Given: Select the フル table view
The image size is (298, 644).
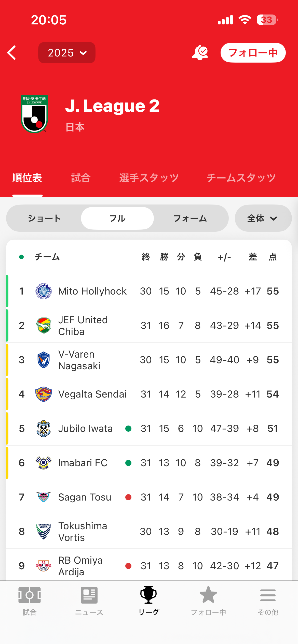Looking at the screenshot, I should 117,218.
